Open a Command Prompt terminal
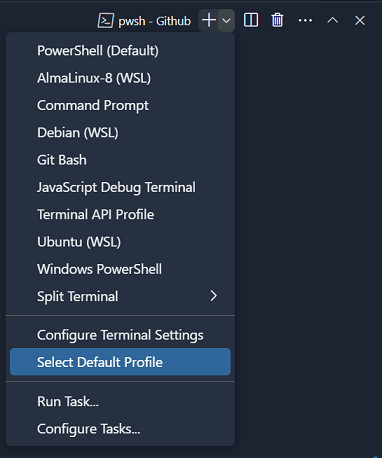 tap(120, 105)
